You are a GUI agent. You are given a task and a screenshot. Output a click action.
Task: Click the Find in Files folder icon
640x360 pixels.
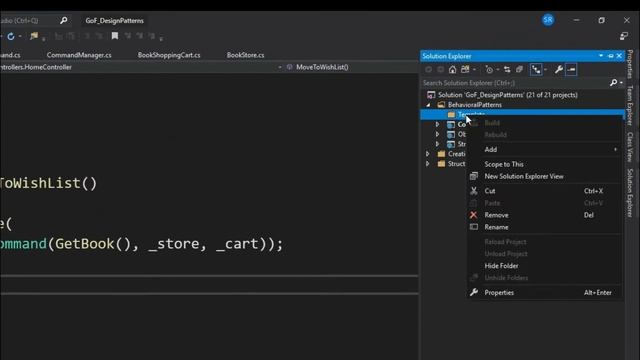34,36
